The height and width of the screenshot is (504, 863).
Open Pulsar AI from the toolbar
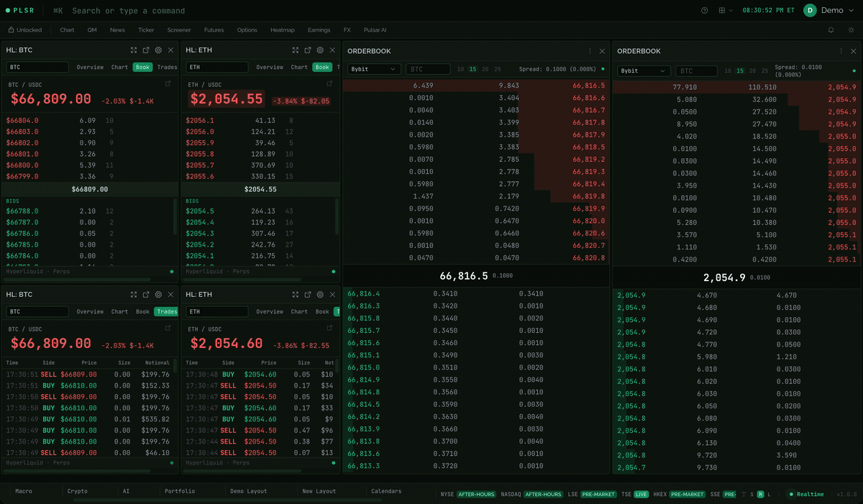pyautogui.click(x=375, y=30)
